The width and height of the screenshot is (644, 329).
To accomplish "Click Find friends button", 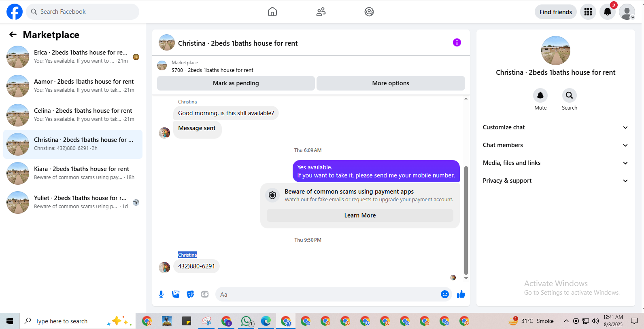I will coord(556,12).
